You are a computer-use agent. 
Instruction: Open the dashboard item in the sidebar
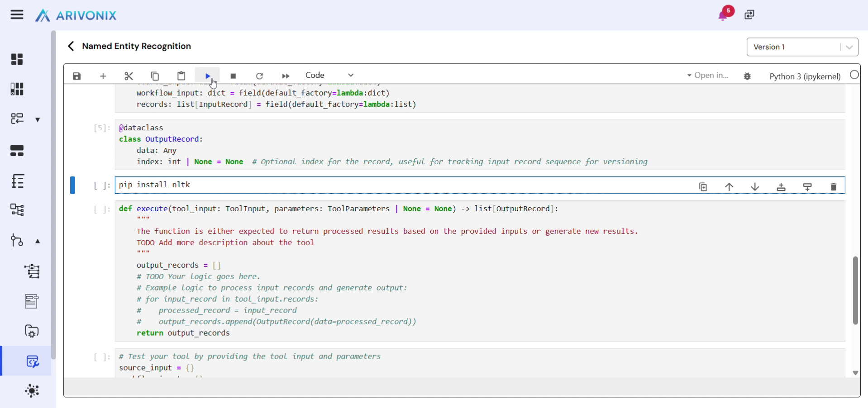(x=17, y=59)
